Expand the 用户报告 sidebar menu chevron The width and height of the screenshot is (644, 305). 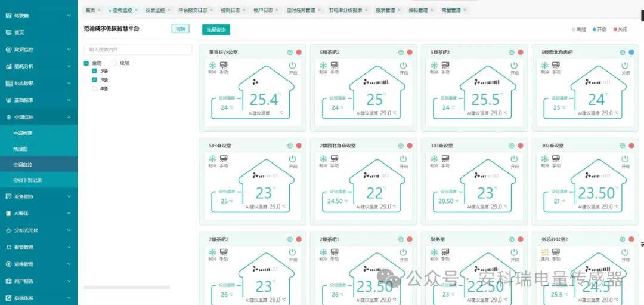[69, 281]
